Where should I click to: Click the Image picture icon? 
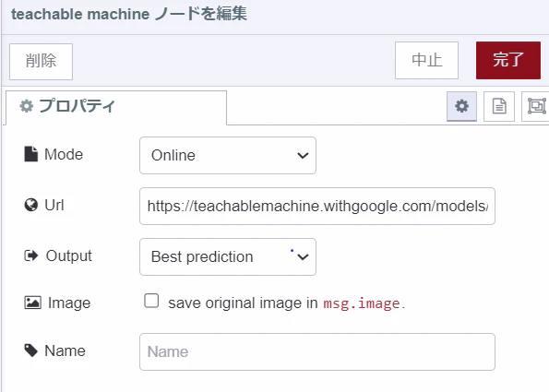[32, 303]
